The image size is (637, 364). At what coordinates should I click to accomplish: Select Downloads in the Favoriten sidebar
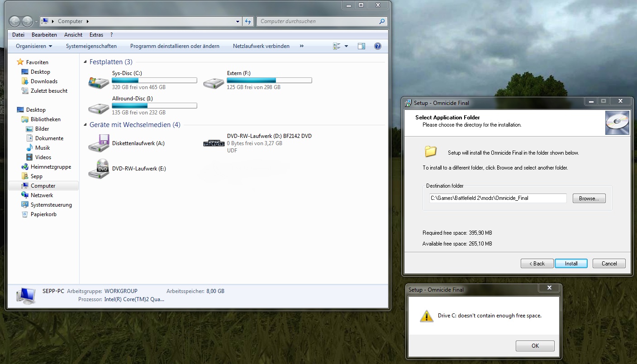[x=44, y=81]
